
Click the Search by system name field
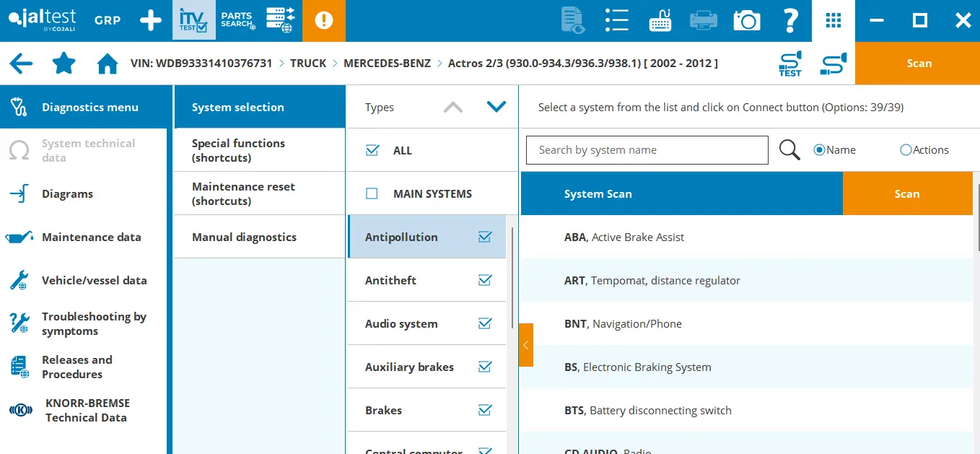click(x=647, y=150)
